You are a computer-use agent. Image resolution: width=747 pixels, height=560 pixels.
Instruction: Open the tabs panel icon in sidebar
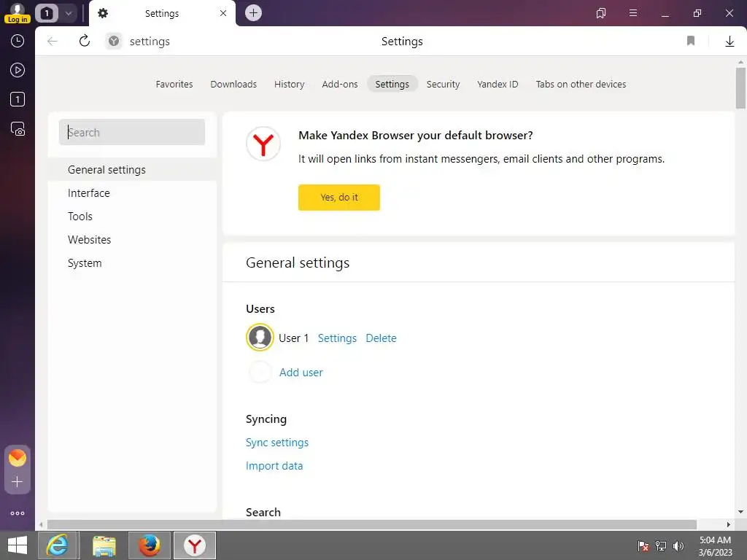click(18, 99)
